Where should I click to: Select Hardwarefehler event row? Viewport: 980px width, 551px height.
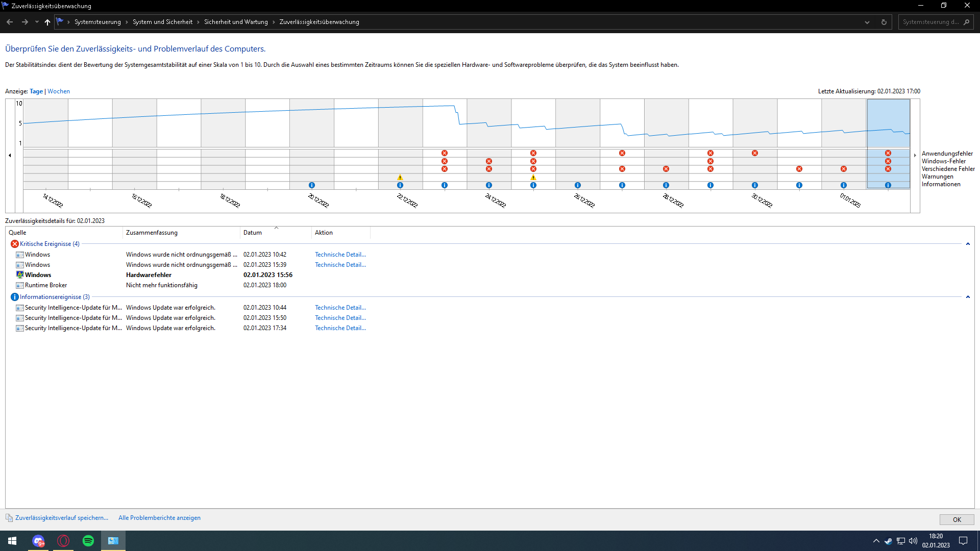[x=149, y=275]
